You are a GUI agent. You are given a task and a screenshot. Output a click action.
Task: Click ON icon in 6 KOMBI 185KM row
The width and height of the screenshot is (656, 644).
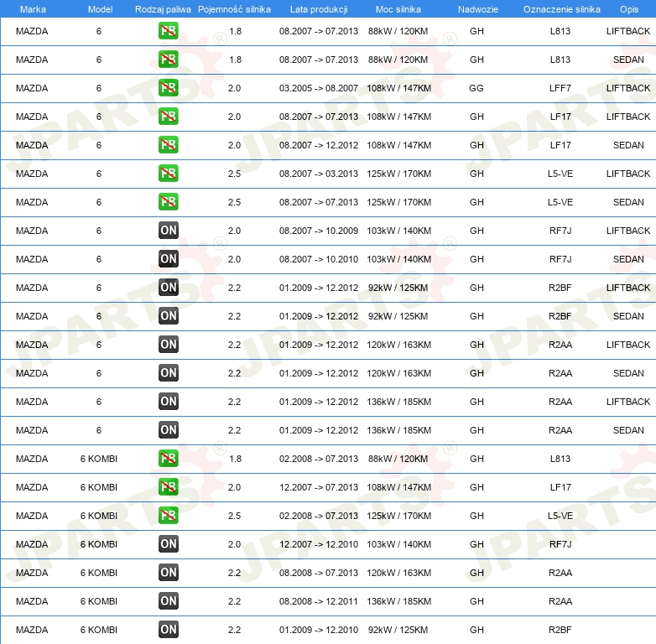coord(168,601)
